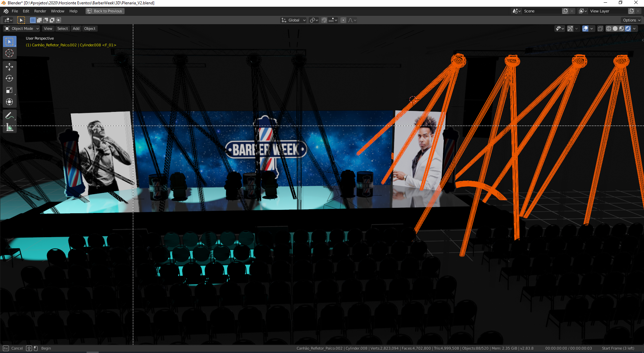Open the snapping options dropdown
This screenshot has width=644, height=353.
tap(333, 20)
